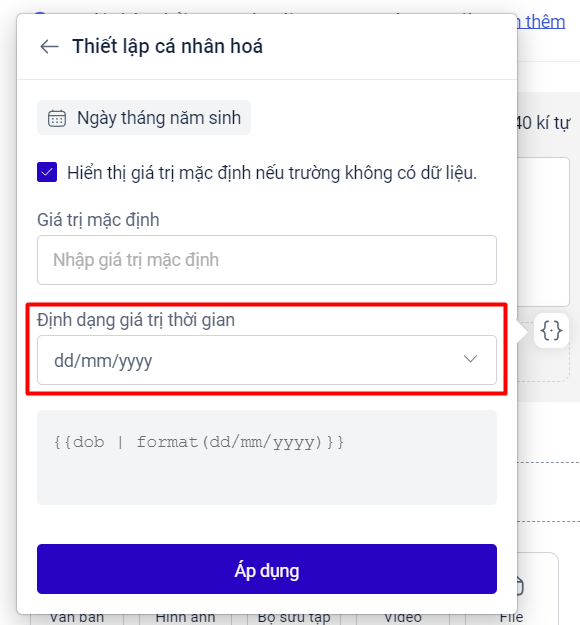Click the 'Hiển thị giá trị mặc định' checkbox label
The height and width of the screenshot is (625, 580).
click(272, 173)
